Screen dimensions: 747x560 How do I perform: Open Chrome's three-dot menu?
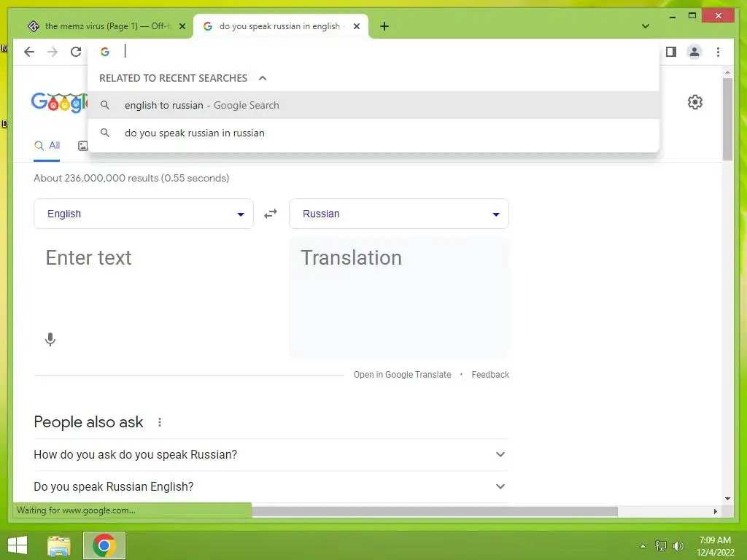(x=718, y=52)
